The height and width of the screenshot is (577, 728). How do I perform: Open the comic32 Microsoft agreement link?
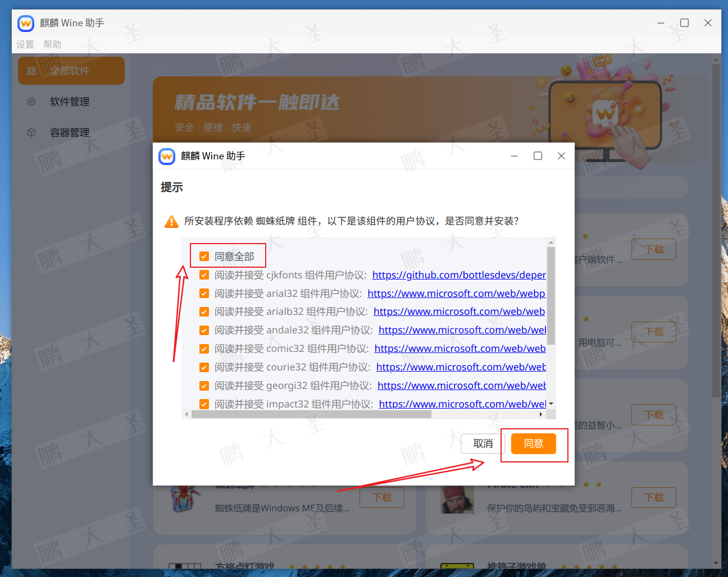tap(460, 349)
